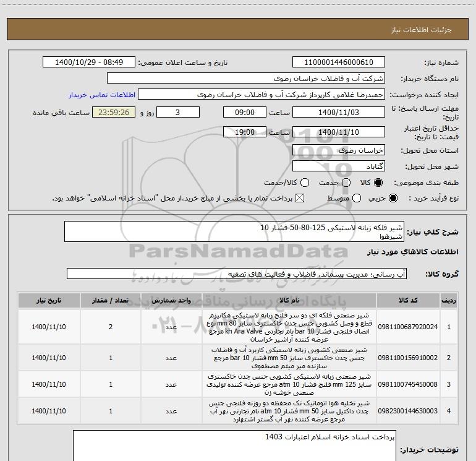This screenshot has height=461, width=476.
Task: Click the جزئیات اطلاعات نیاز header title
Action: tap(422, 30)
